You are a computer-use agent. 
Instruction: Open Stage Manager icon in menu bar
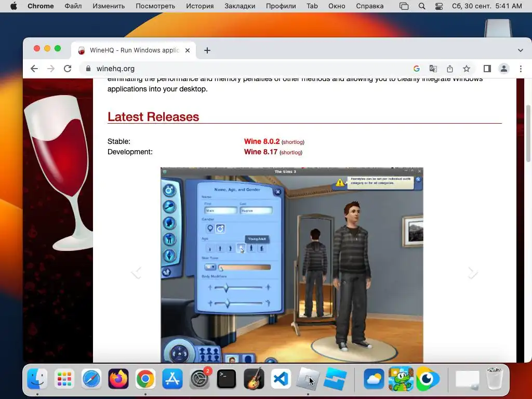pos(404,6)
